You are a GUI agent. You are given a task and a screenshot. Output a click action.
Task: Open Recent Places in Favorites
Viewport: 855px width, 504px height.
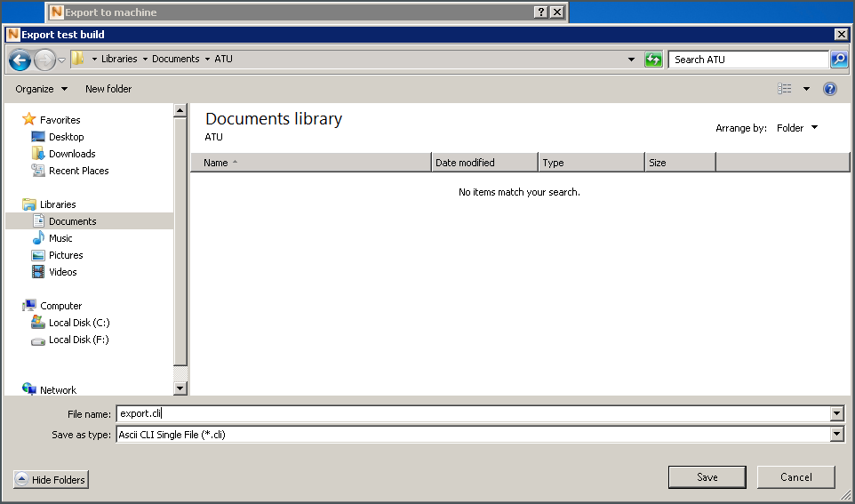pos(79,171)
